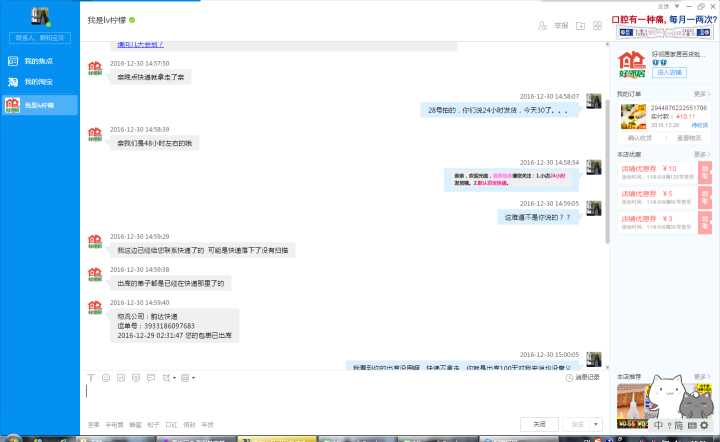720x442 pixels.
Task: Select the 我的焦点 sidebar entry
Action: 40,61
